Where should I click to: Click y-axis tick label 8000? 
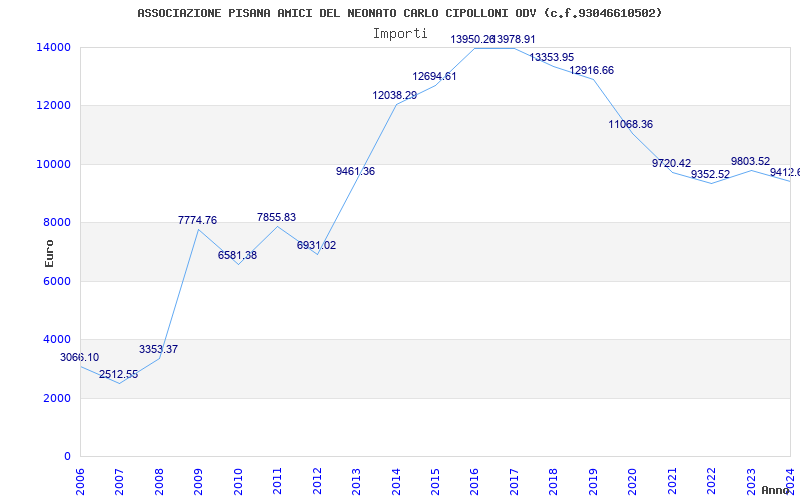point(57,222)
